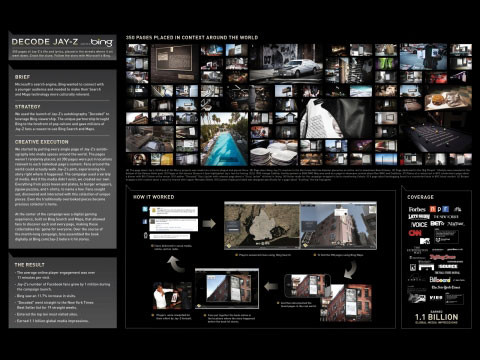Click the right-pointing arrow after social posts
Viewport: 480px width, 360px height.
[209, 223]
